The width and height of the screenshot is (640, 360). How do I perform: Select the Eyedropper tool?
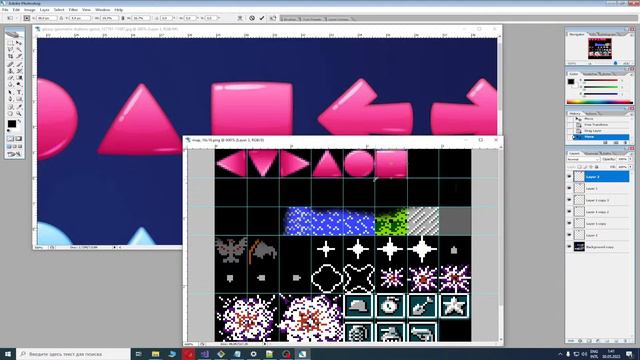click(x=19, y=107)
